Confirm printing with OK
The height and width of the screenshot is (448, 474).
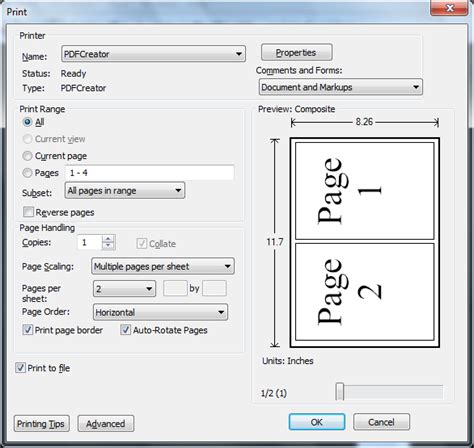coord(317,422)
